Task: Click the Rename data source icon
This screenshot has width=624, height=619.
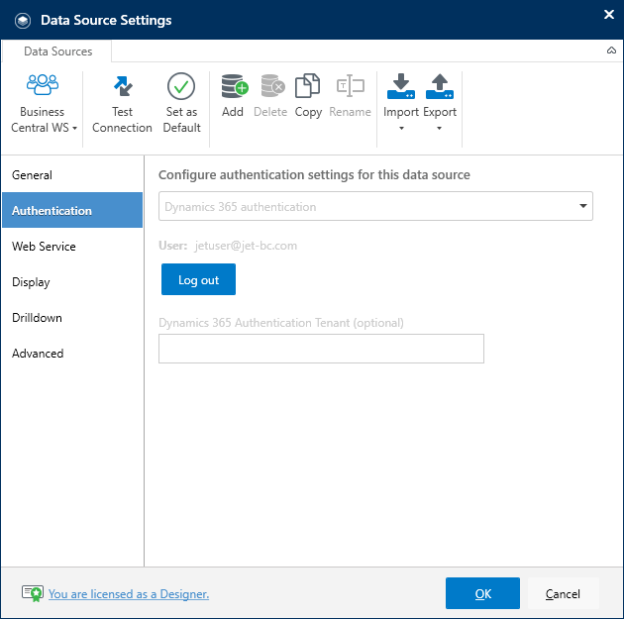Action: tap(350, 86)
